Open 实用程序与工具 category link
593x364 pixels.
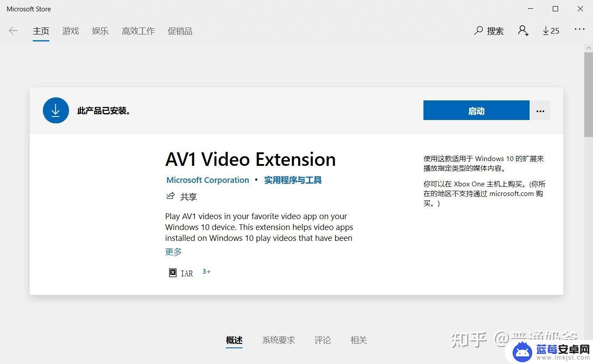click(x=293, y=180)
